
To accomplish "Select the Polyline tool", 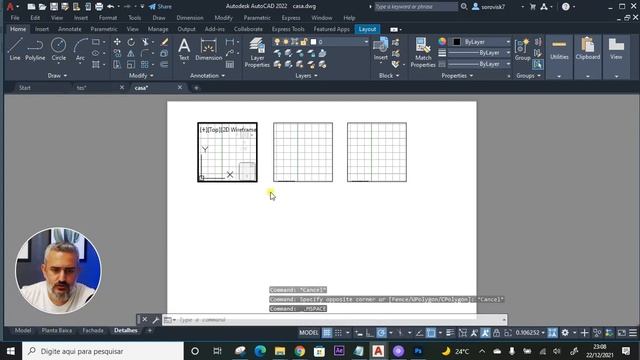I will pyautogui.click(x=35, y=49).
